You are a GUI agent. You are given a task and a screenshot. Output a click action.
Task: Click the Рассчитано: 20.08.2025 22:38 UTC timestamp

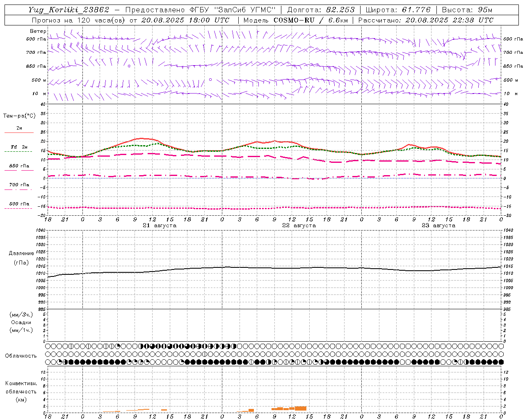tap(426, 20)
